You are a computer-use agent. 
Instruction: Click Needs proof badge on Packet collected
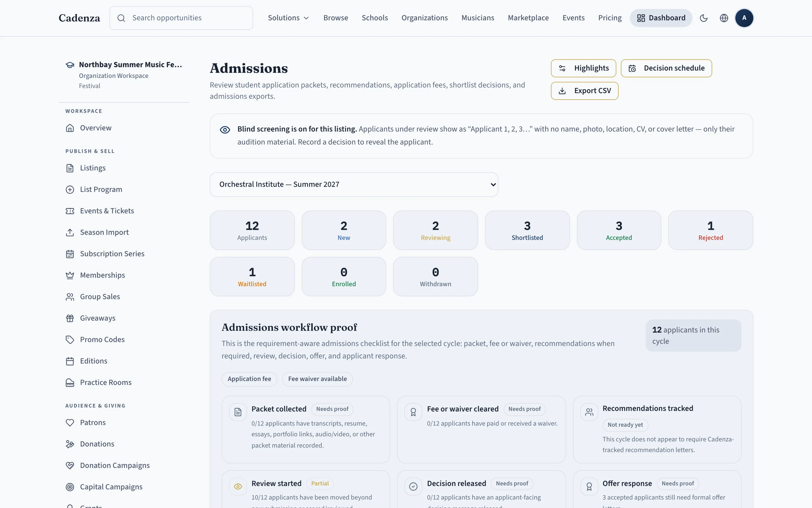(x=332, y=409)
